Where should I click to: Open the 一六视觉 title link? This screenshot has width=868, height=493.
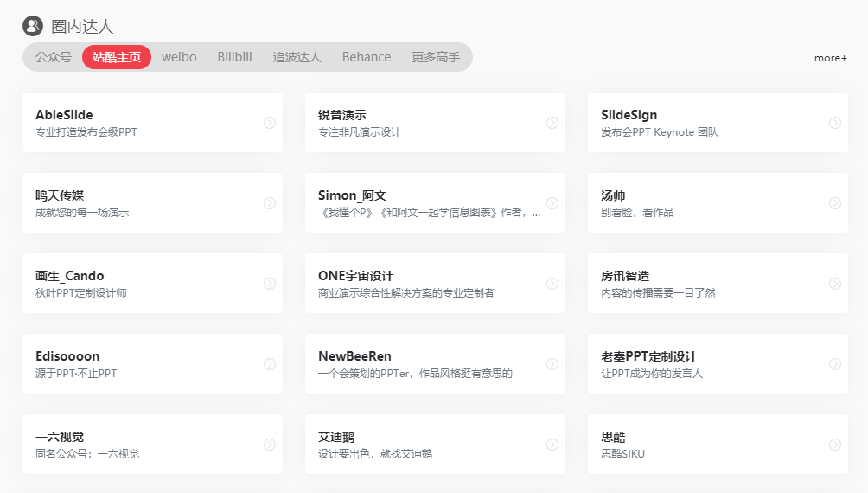tap(60, 437)
